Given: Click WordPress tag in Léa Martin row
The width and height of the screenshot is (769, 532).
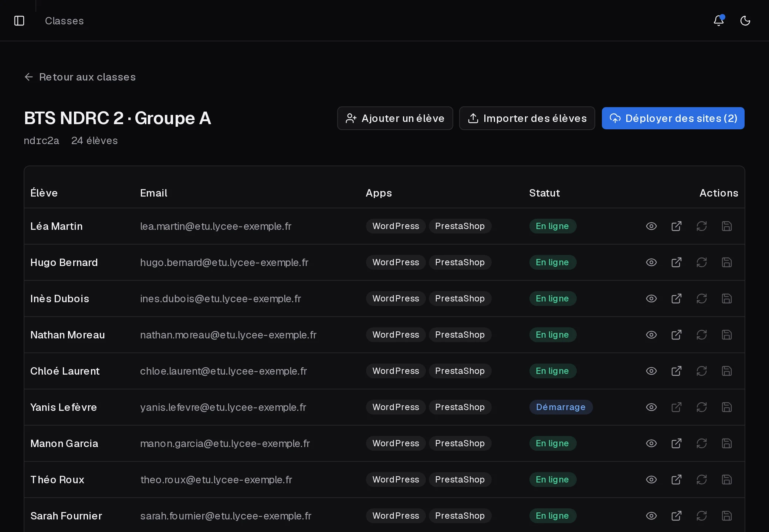Looking at the screenshot, I should click(396, 226).
